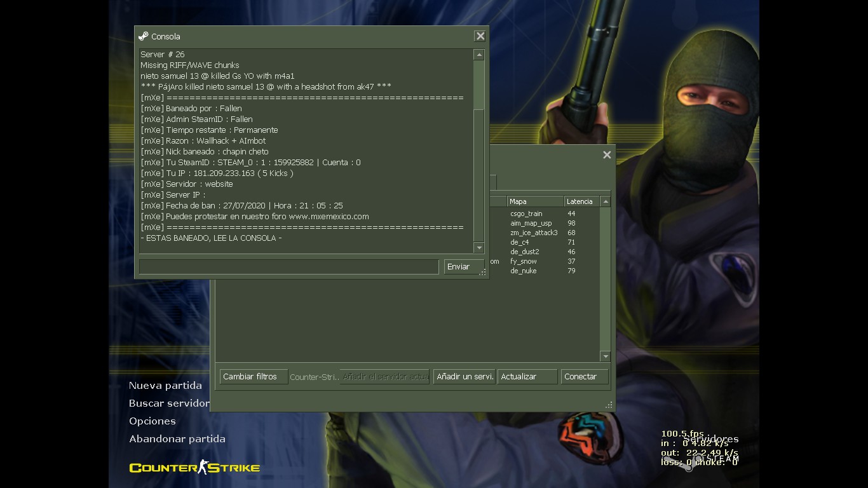The height and width of the screenshot is (488, 868).
Task: Close the server browser window behind Consola
Action: pos(607,154)
